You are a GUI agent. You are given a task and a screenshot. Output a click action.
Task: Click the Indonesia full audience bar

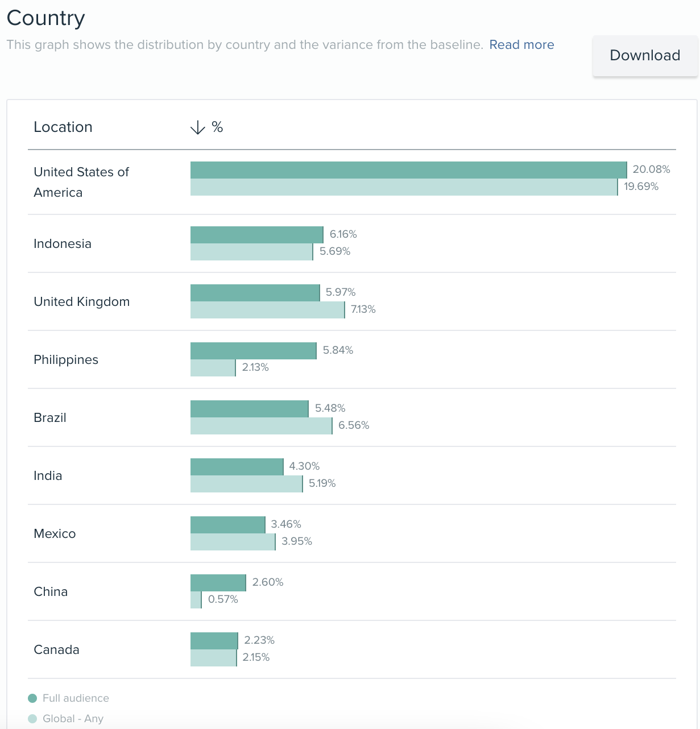point(256,235)
